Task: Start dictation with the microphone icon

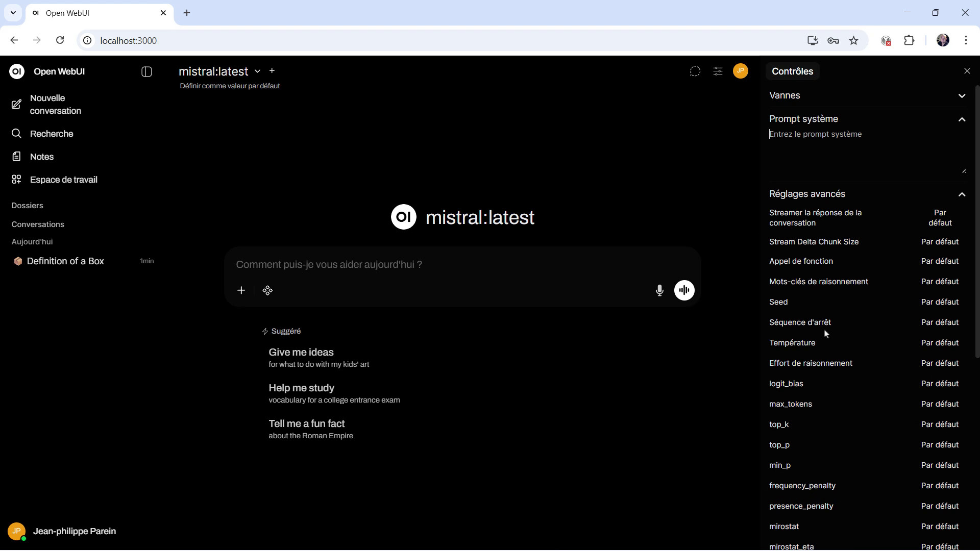Action: 659,291
